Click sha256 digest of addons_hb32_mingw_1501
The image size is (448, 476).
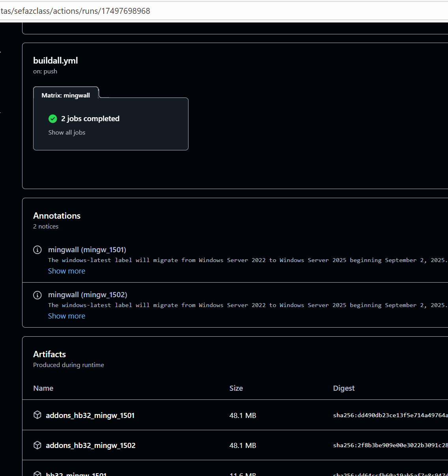pyautogui.click(x=390, y=415)
